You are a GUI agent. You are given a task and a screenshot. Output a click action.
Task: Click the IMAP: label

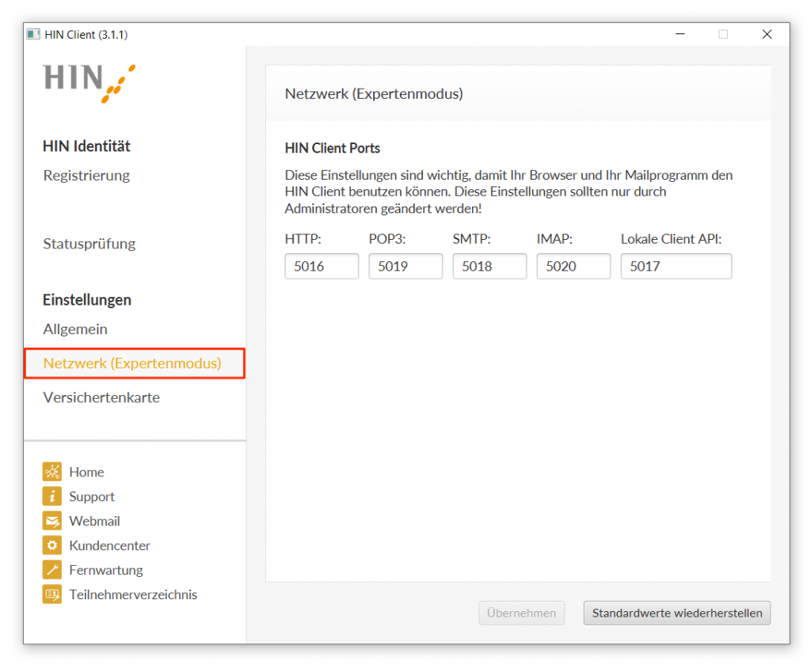point(554,239)
